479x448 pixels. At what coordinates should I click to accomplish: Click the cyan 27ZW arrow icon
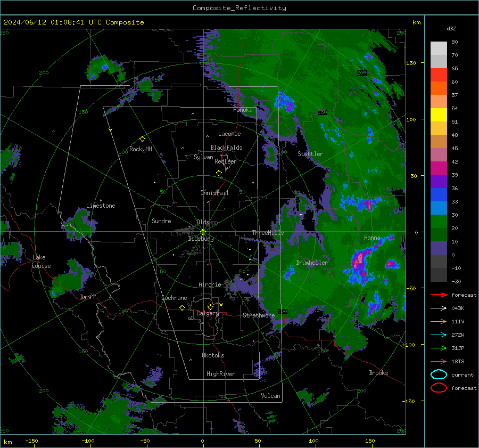pos(439,335)
